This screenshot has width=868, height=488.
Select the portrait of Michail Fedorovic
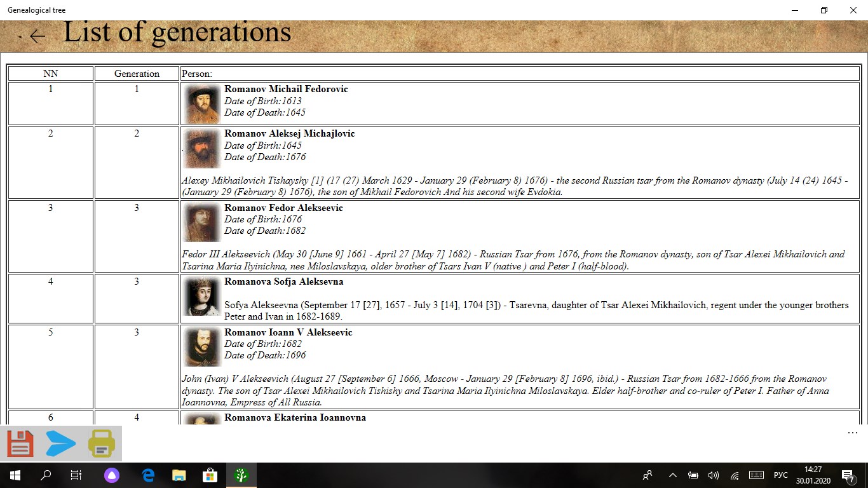(x=202, y=104)
